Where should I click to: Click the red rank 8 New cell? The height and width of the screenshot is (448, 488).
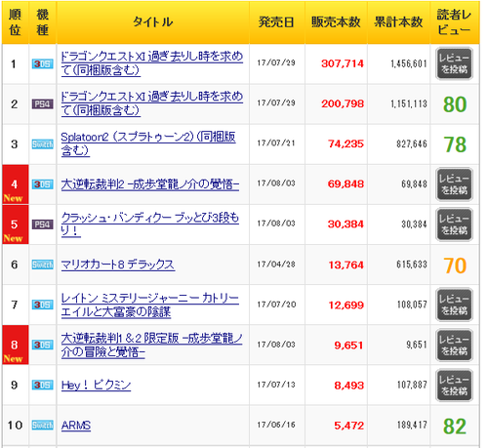(x=16, y=345)
